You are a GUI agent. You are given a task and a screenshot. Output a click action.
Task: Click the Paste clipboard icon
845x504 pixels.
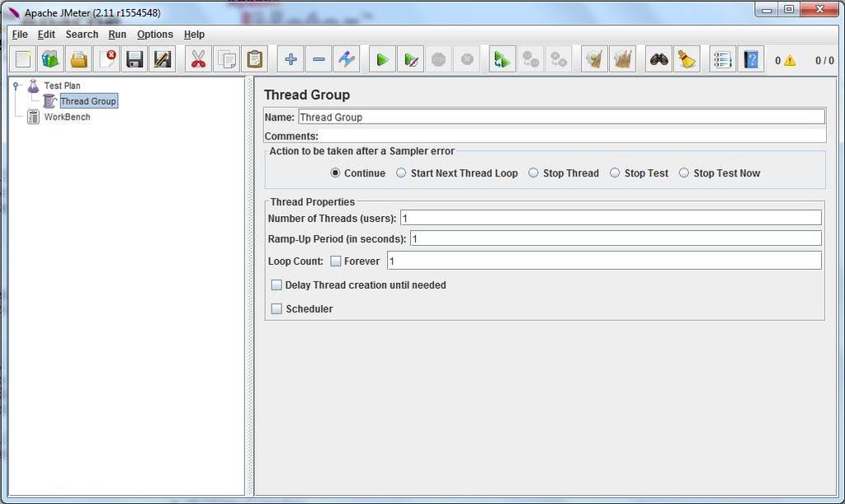[254, 59]
